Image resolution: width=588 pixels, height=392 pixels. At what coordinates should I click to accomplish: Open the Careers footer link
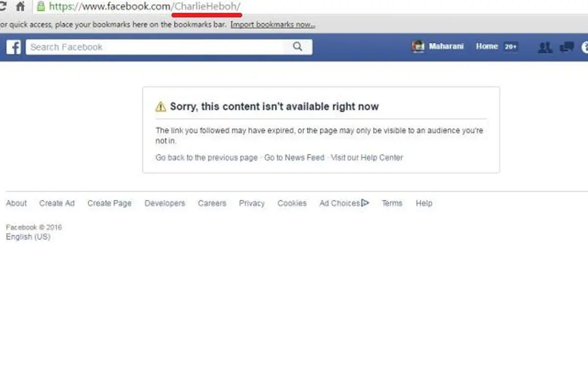click(x=212, y=203)
